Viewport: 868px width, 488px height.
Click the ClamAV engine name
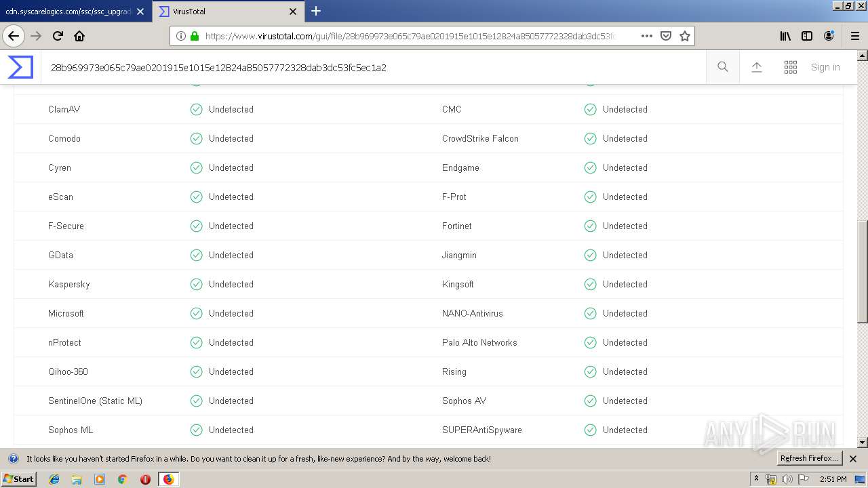click(64, 109)
